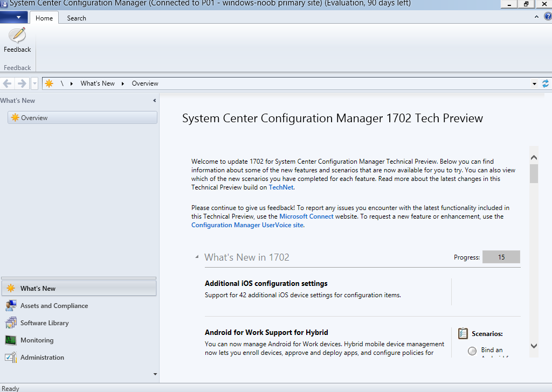Open Configuration Manager UserVoice site link
The width and height of the screenshot is (552, 392).
tap(247, 225)
